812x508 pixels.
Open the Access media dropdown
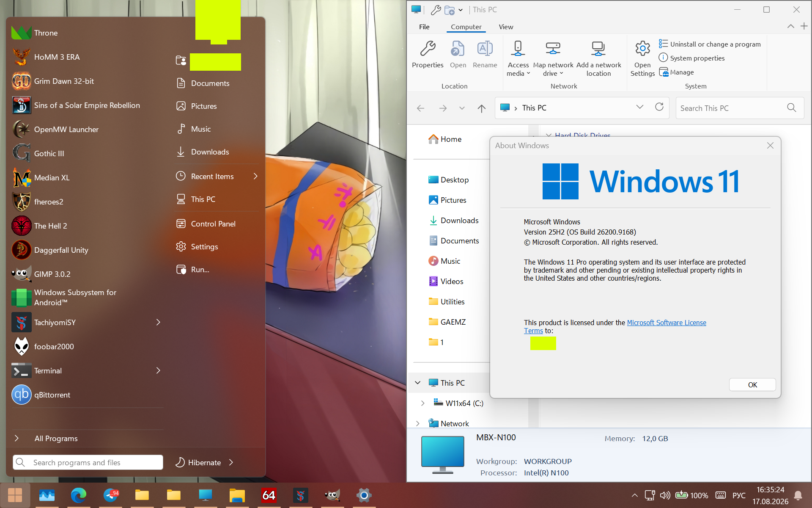518,59
